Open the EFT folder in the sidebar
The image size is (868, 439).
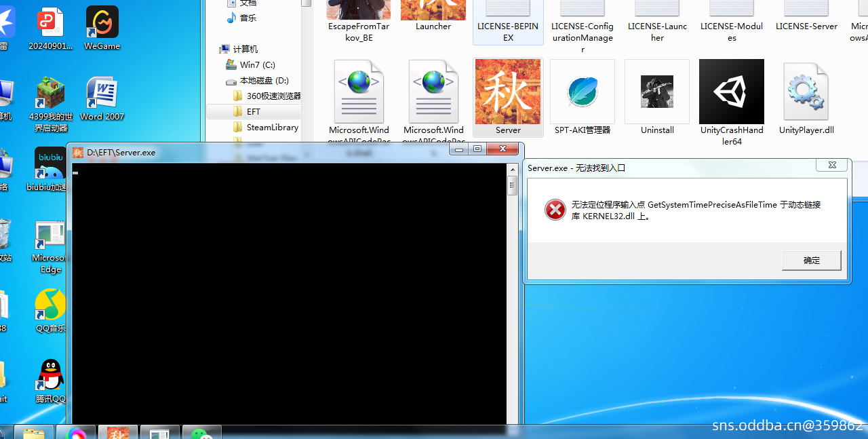pyautogui.click(x=253, y=111)
